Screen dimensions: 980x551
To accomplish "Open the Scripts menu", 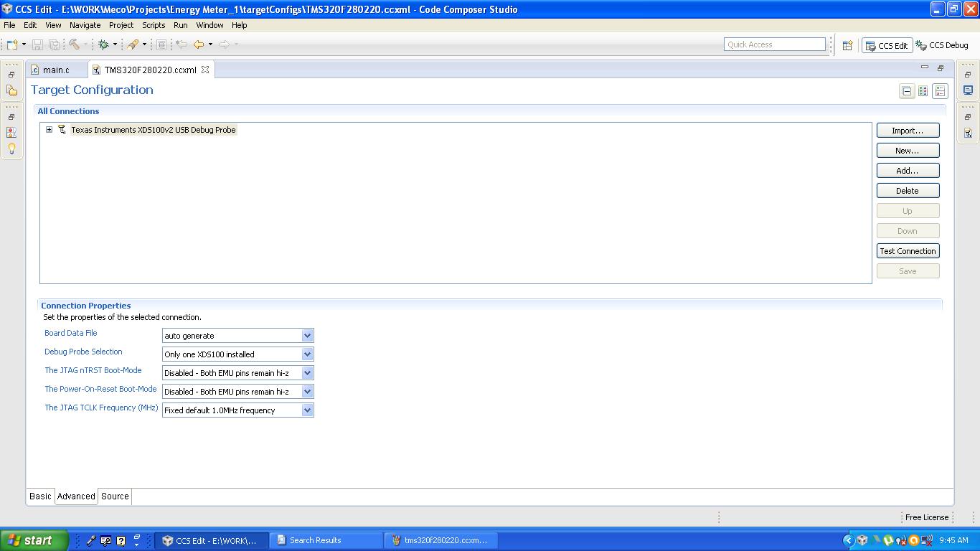I will (154, 25).
